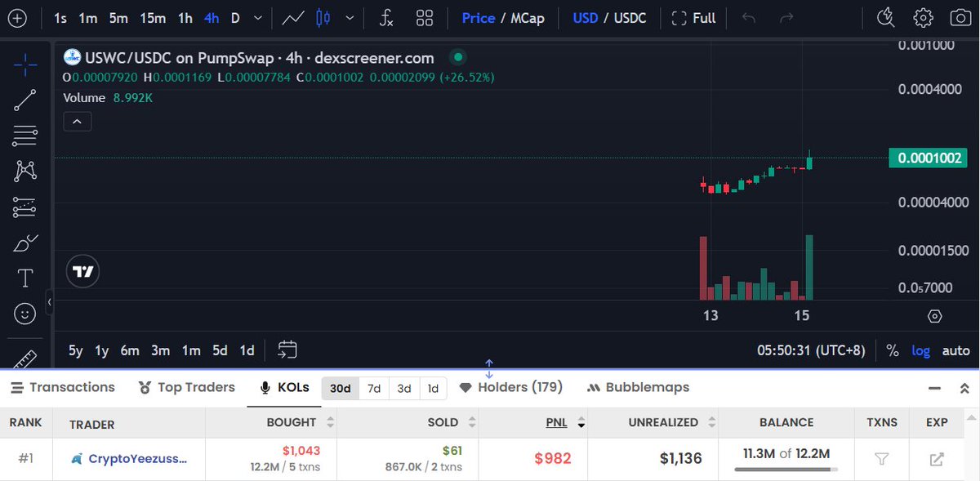
Task: Collapse the left drawing toolbar
Action: tap(49, 302)
